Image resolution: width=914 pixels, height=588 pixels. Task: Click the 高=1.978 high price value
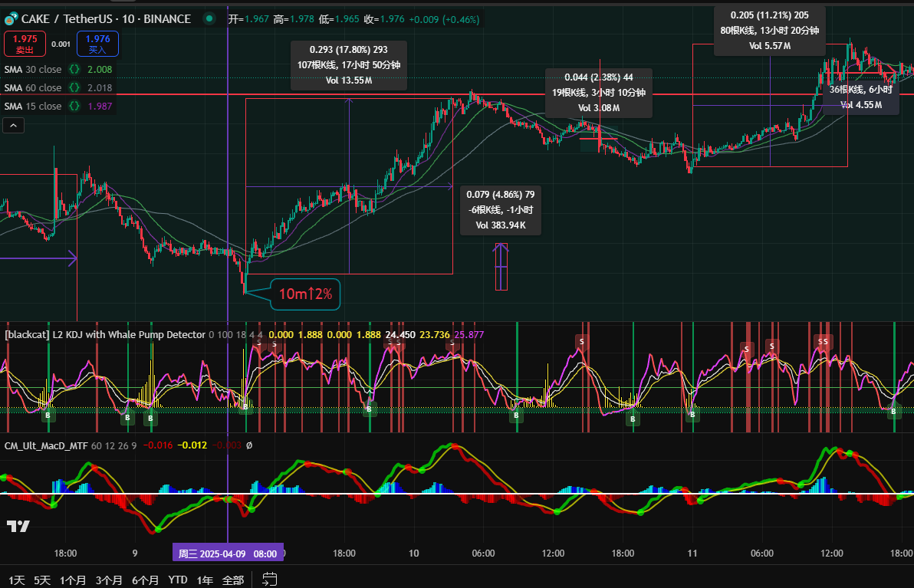(294, 19)
